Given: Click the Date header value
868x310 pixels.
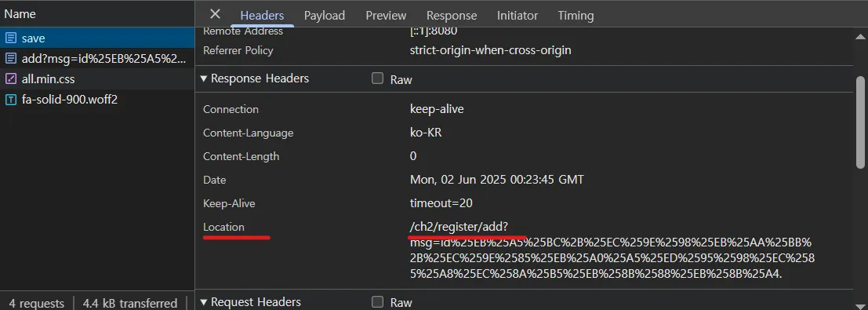Looking at the screenshot, I should (x=496, y=180).
